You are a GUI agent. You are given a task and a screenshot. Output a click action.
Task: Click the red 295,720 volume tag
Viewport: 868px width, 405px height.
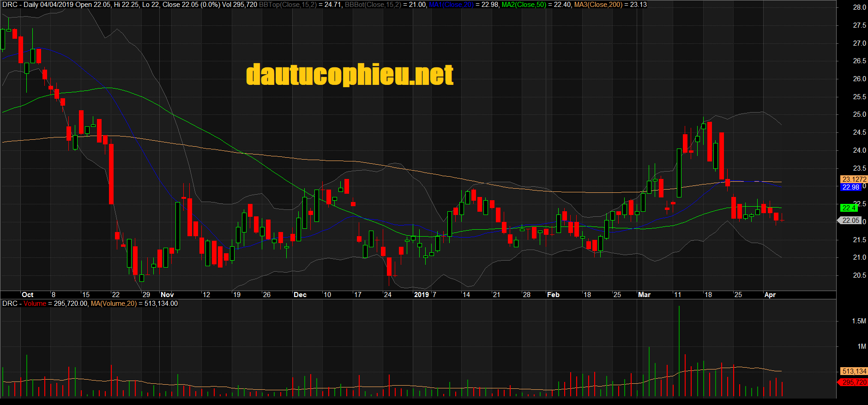pyautogui.click(x=853, y=382)
